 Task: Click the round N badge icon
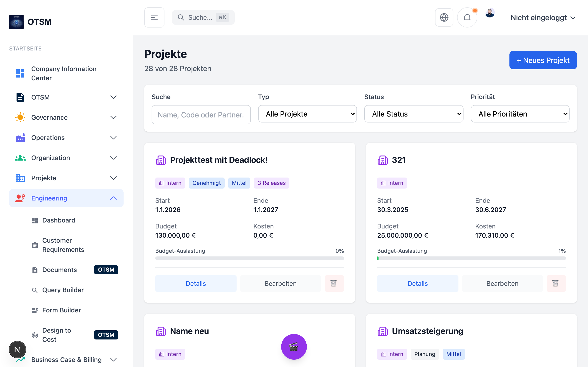coord(17,350)
